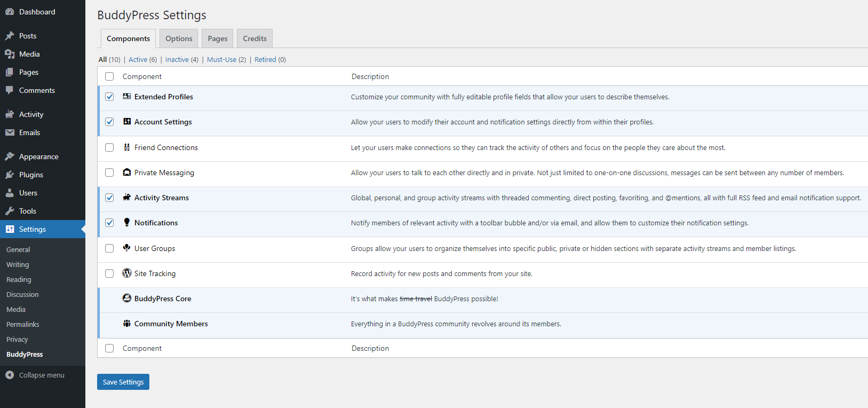Click the Media library icon
Screen dimensions: 868x408
10,54
